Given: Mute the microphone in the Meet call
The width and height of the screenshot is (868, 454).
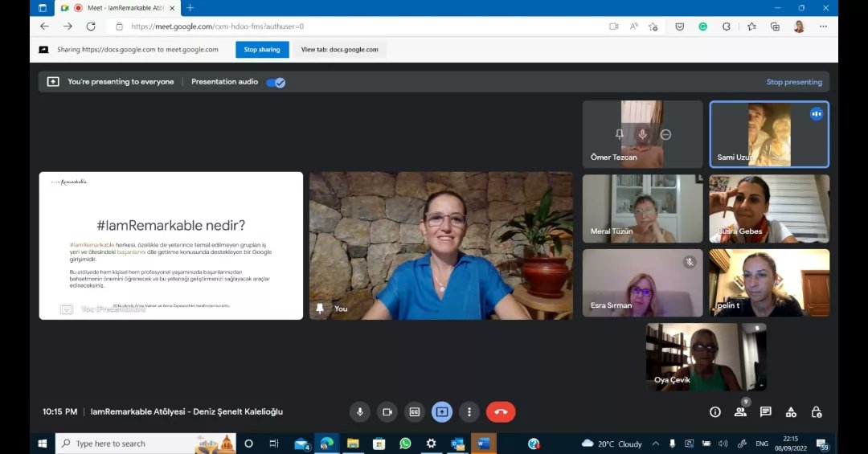Looking at the screenshot, I should (x=360, y=412).
